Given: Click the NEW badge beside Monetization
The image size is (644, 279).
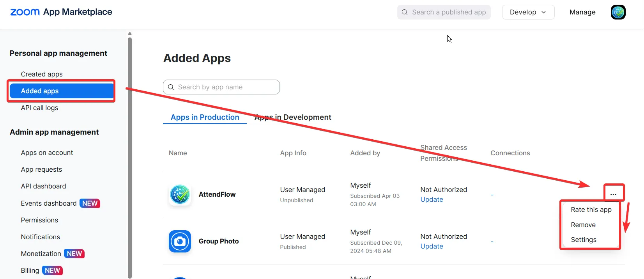Looking at the screenshot, I should coord(74,254).
